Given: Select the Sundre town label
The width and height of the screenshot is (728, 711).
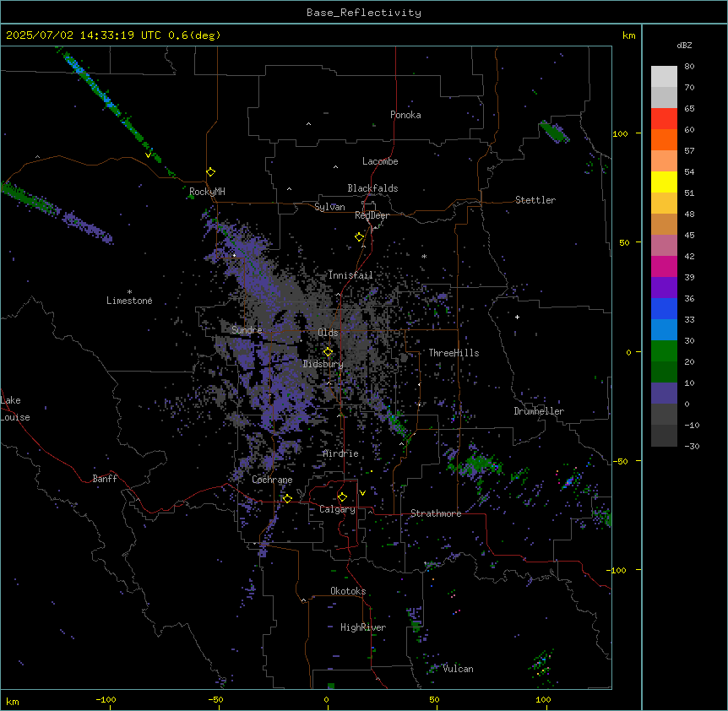Looking at the screenshot, I should pyautogui.click(x=247, y=330).
